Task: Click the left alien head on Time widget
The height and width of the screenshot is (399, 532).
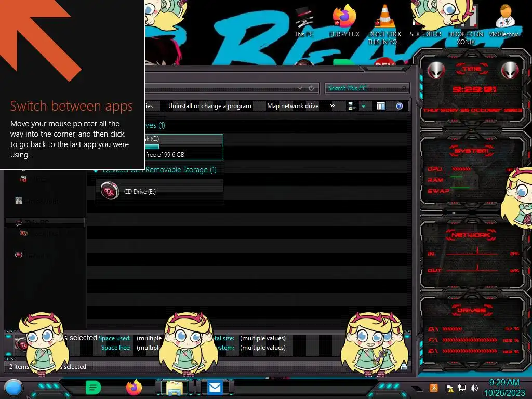Action: (x=436, y=71)
